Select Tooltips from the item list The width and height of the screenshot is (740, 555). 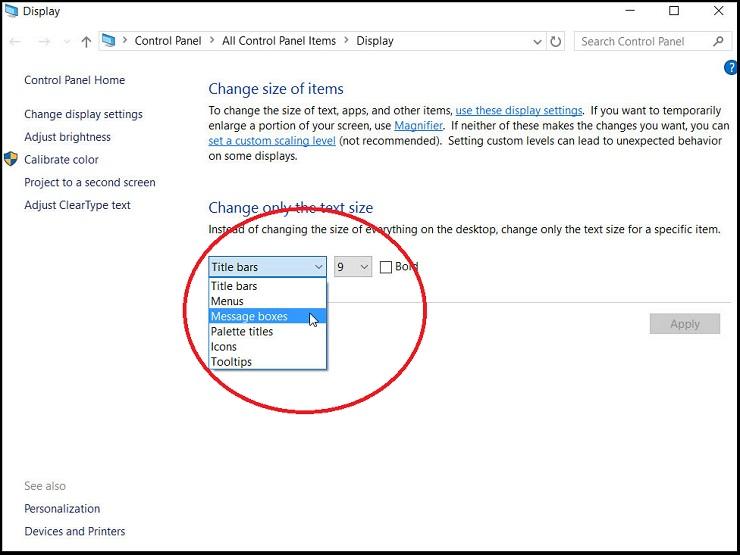click(x=231, y=361)
